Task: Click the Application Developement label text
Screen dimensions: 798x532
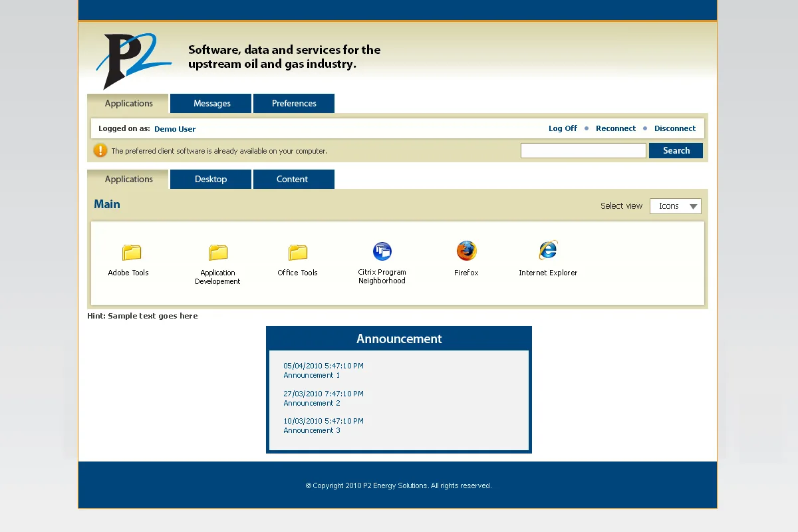Action: 217,277
